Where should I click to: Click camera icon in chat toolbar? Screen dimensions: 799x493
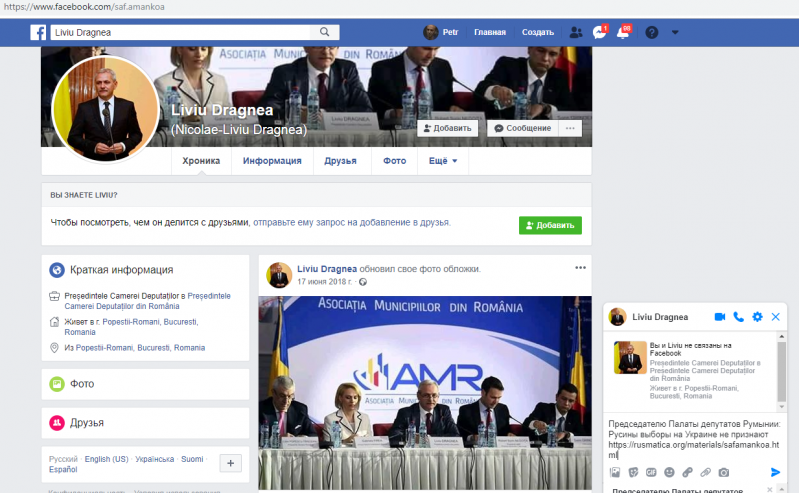[724, 473]
